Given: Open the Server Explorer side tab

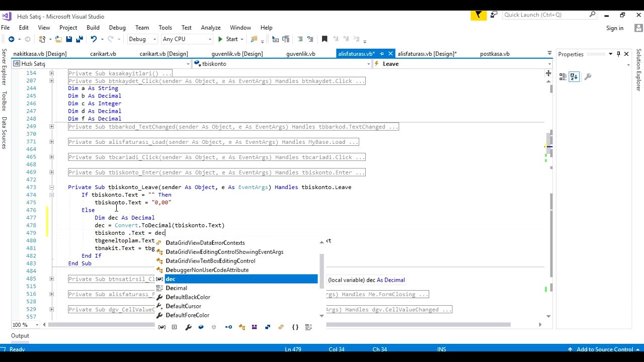Looking at the screenshot, I should [x=4, y=67].
